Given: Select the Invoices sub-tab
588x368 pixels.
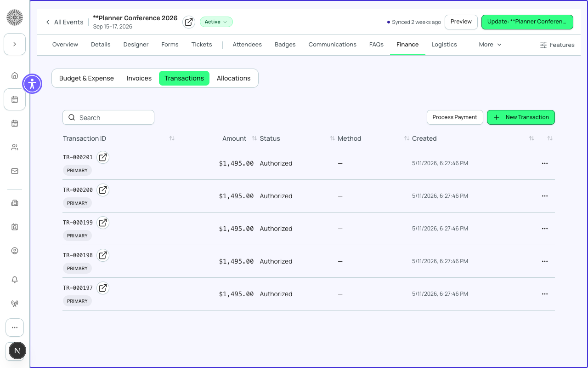Looking at the screenshot, I should click(139, 78).
